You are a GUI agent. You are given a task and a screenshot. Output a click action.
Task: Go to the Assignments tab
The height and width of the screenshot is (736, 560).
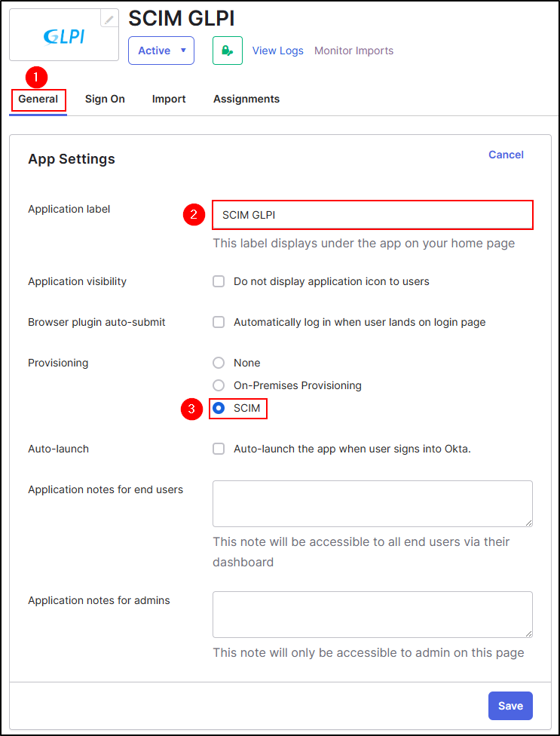pos(246,99)
